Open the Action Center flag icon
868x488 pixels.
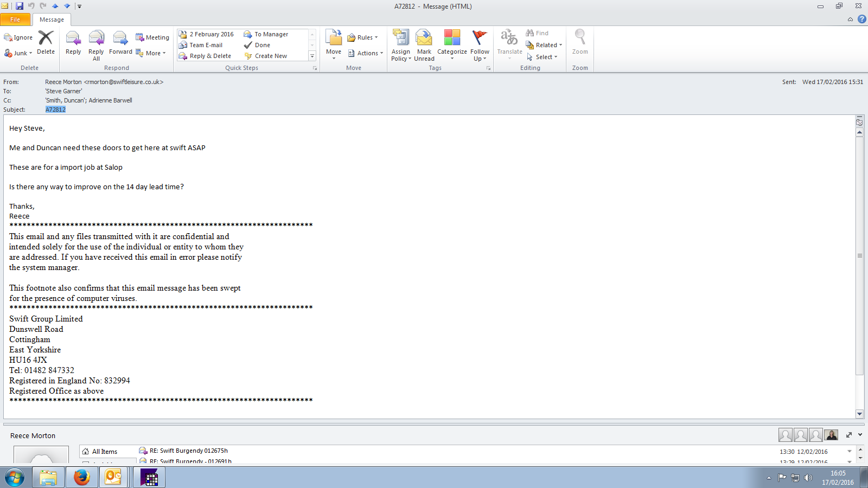click(x=782, y=478)
